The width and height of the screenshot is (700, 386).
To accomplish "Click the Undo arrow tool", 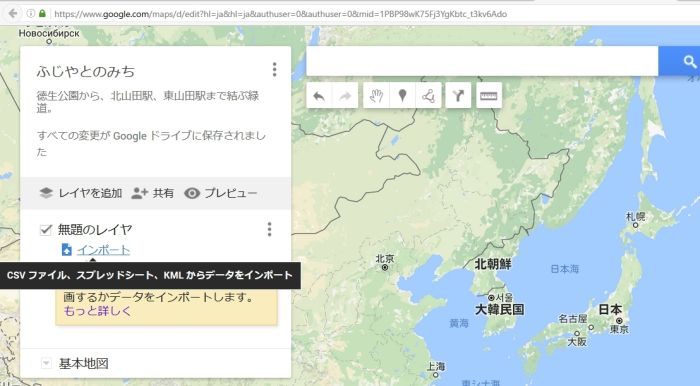I will pos(319,95).
